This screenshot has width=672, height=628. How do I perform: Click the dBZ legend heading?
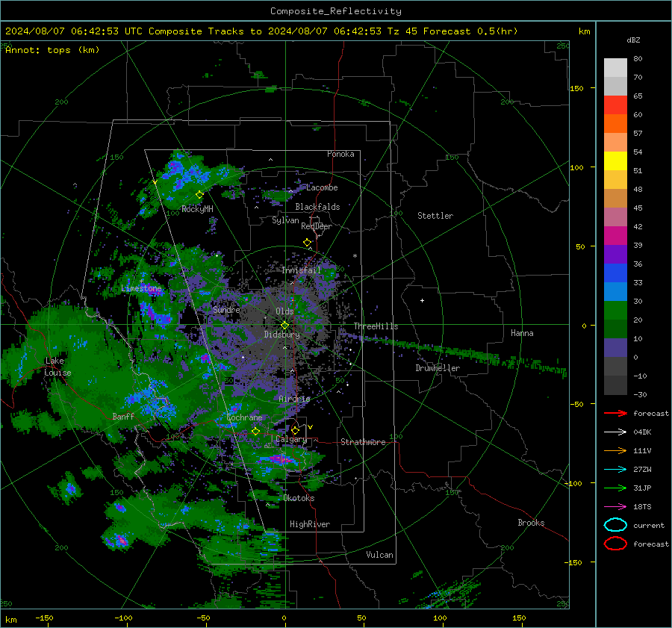(633, 40)
